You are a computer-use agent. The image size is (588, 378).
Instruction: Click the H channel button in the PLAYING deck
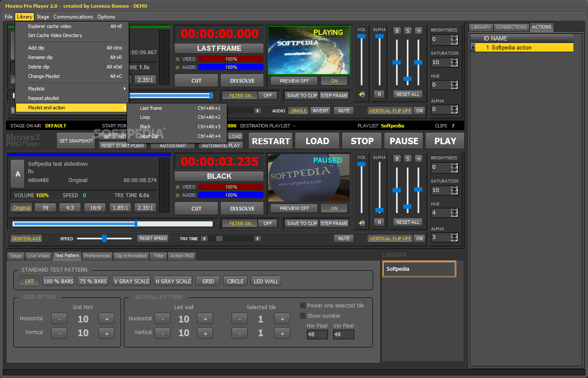tap(418, 31)
